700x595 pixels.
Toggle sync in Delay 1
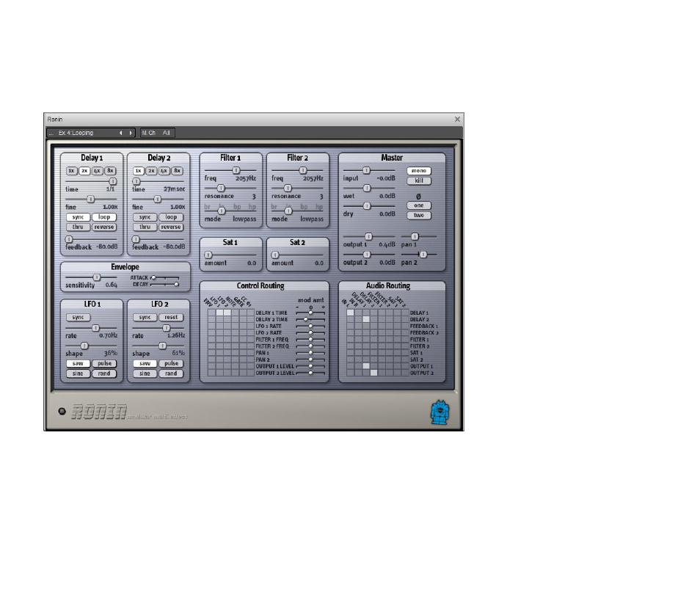(78, 217)
